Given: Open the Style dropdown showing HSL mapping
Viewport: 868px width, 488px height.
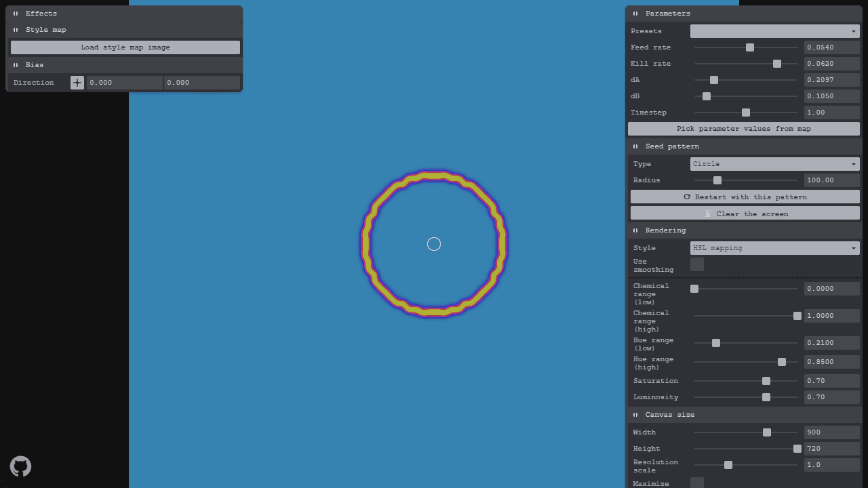Looking at the screenshot, I should (x=775, y=248).
